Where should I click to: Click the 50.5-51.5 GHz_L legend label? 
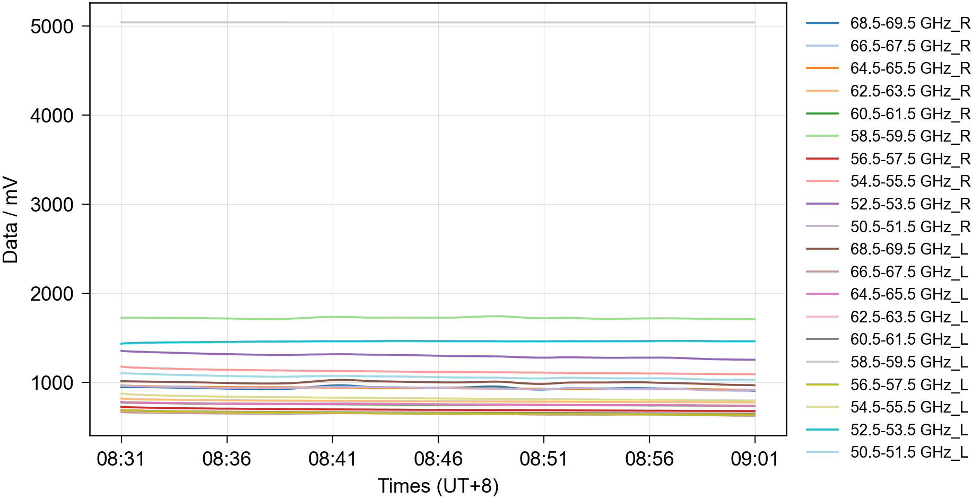point(908,452)
